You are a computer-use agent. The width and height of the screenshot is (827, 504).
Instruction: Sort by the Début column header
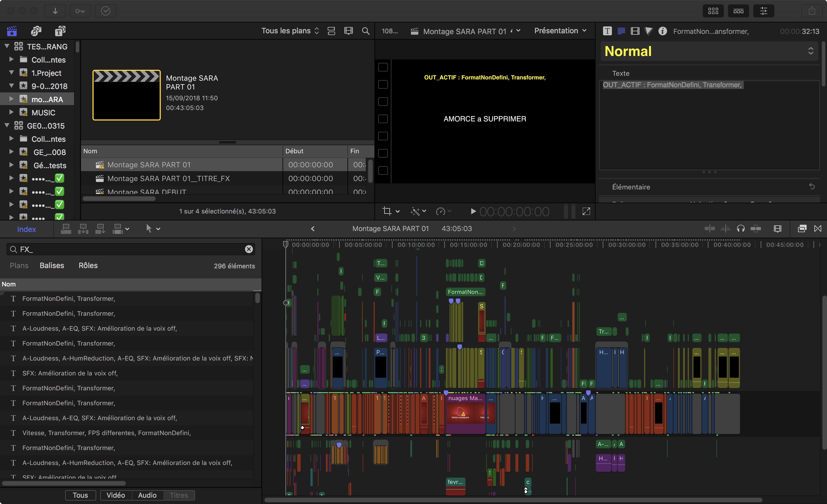[x=314, y=151]
